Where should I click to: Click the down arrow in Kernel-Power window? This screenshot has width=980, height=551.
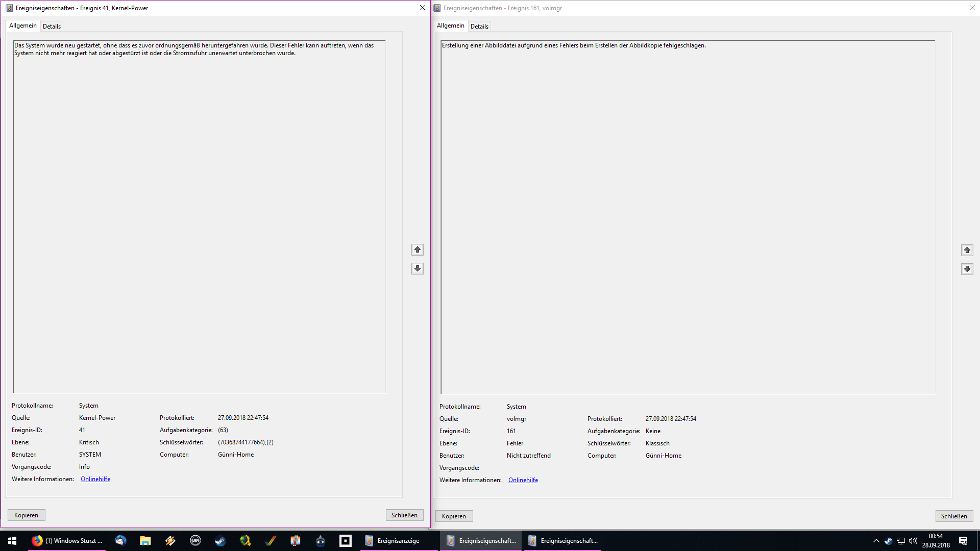click(x=418, y=268)
